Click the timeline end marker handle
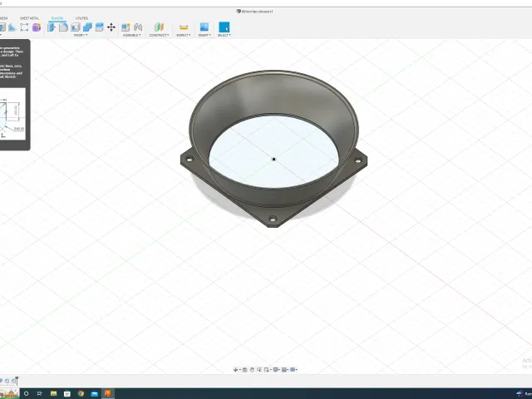The image size is (532, 399). coord(17,381)
